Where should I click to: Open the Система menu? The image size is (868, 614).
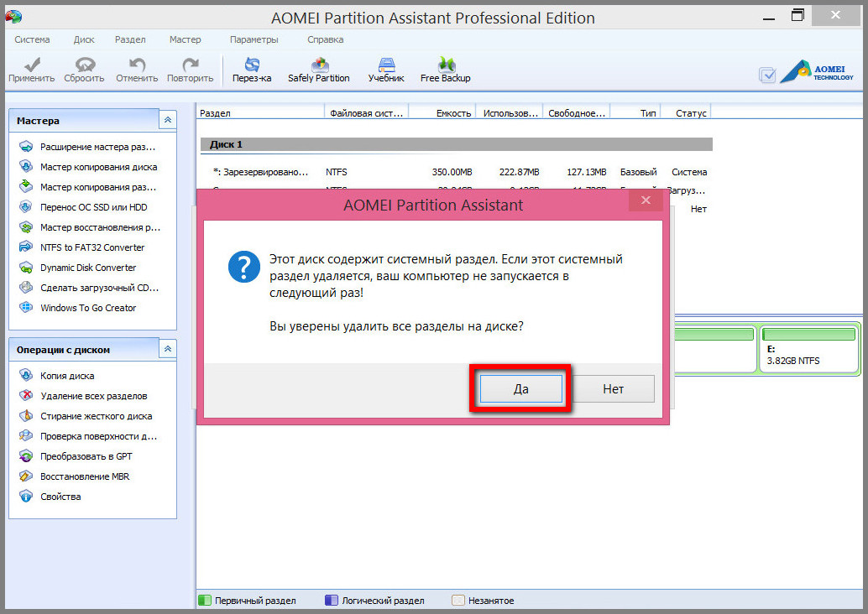coord(32,39)
